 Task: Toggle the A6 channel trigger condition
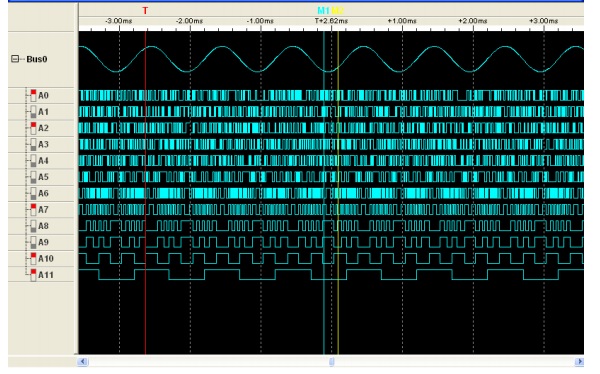[x=33, y=193]
